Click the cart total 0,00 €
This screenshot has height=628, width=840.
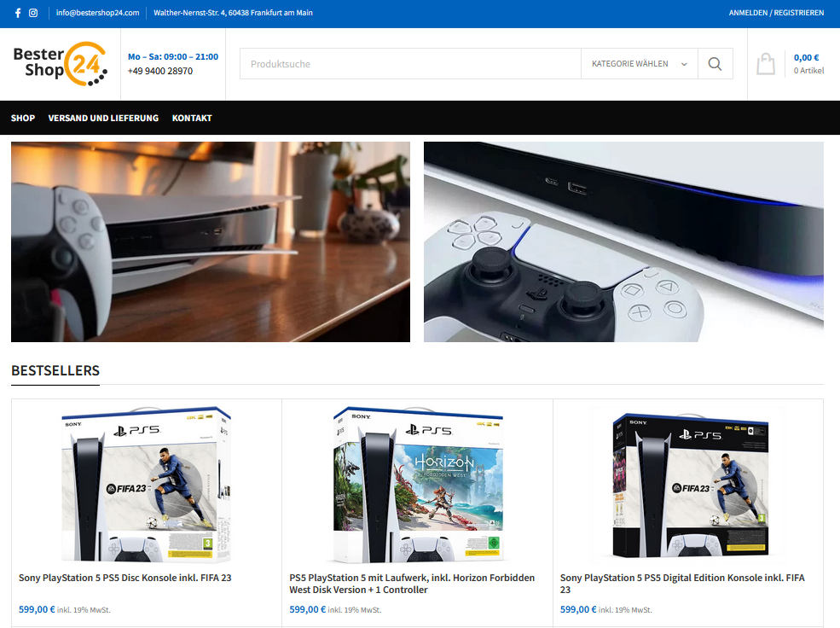[x=806, y=57]
